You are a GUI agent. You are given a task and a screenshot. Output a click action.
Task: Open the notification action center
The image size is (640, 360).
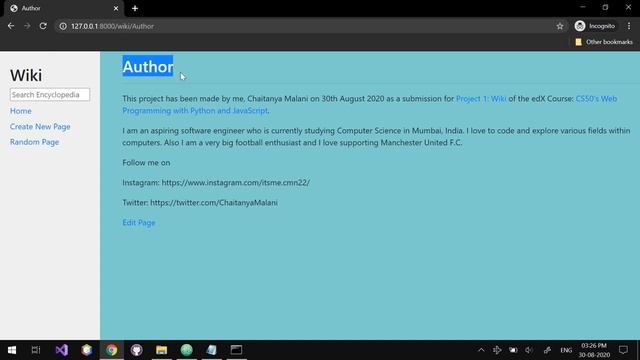623,350
